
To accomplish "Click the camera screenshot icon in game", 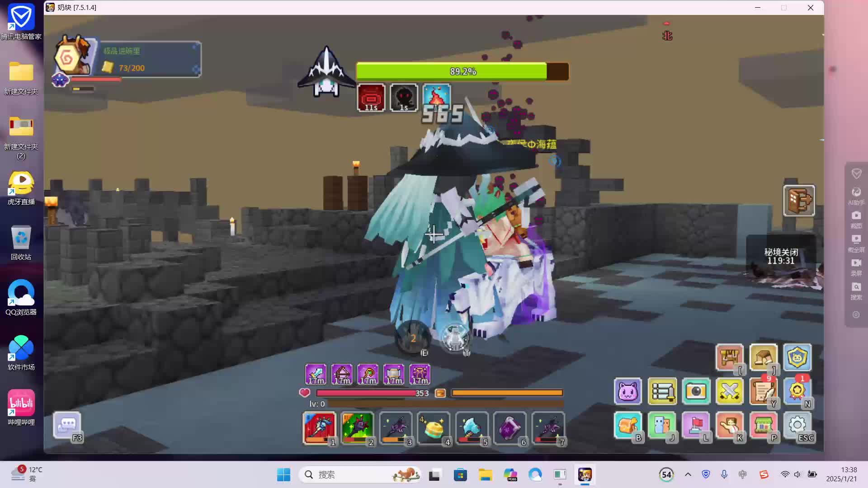I will tap(696, 391).
